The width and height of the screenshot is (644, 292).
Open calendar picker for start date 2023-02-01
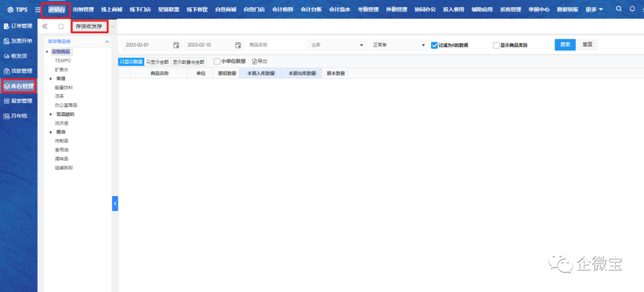pyautogui.click(x=176, y=45)
